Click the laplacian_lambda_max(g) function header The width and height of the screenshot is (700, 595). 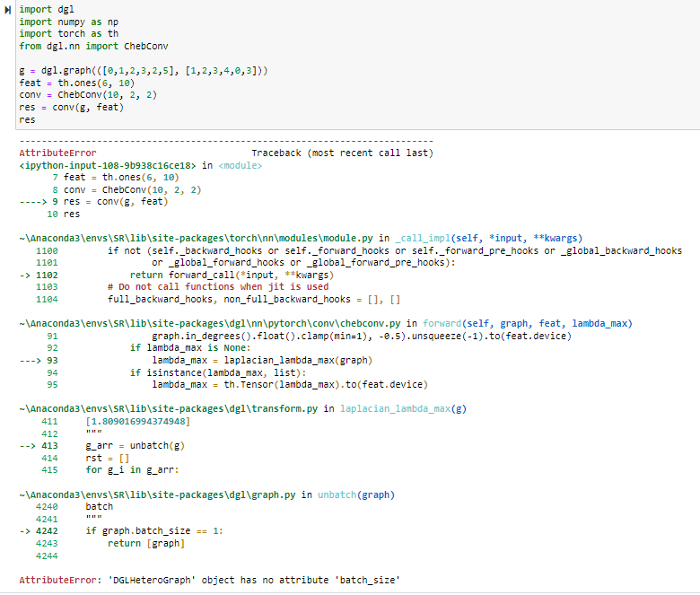403,409
